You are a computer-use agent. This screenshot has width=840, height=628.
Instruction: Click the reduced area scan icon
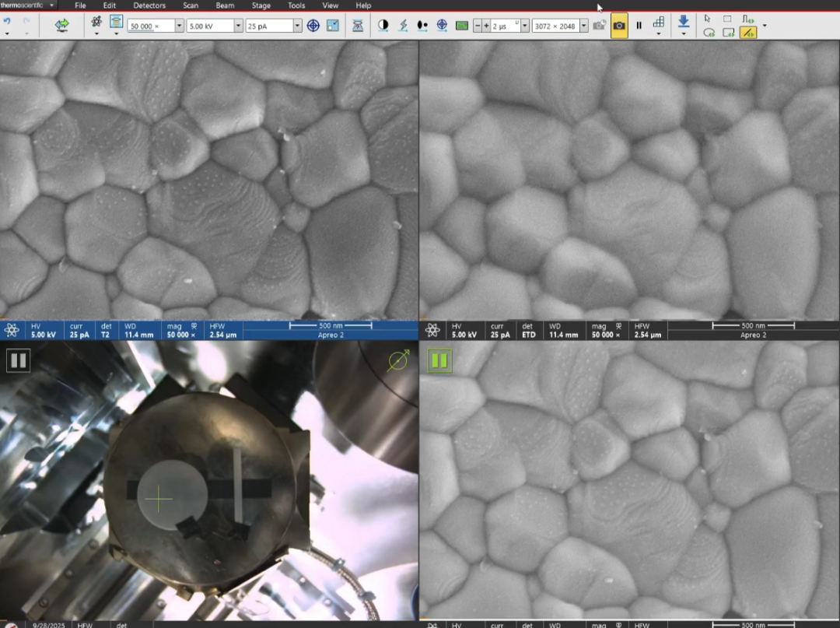[x=333, y=25]
